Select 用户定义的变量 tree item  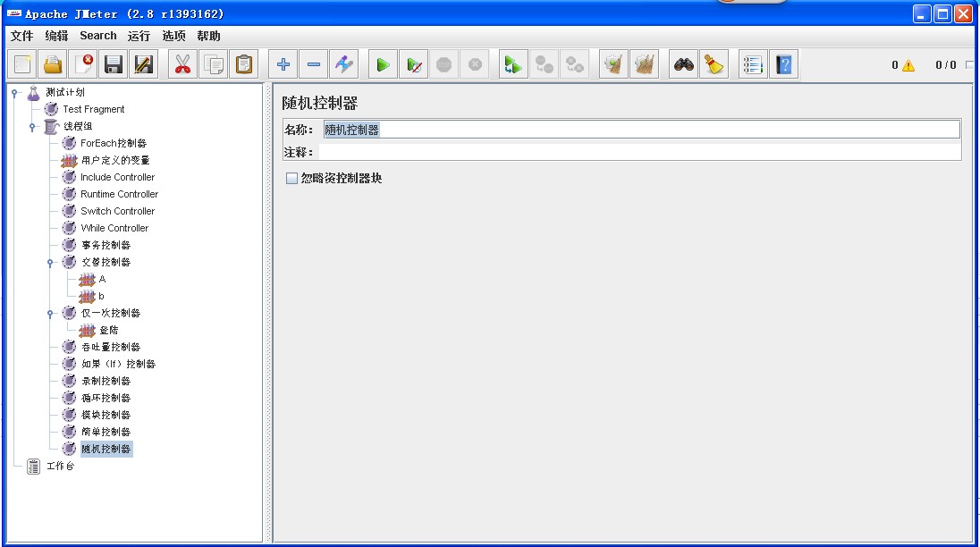click(115, 161)
